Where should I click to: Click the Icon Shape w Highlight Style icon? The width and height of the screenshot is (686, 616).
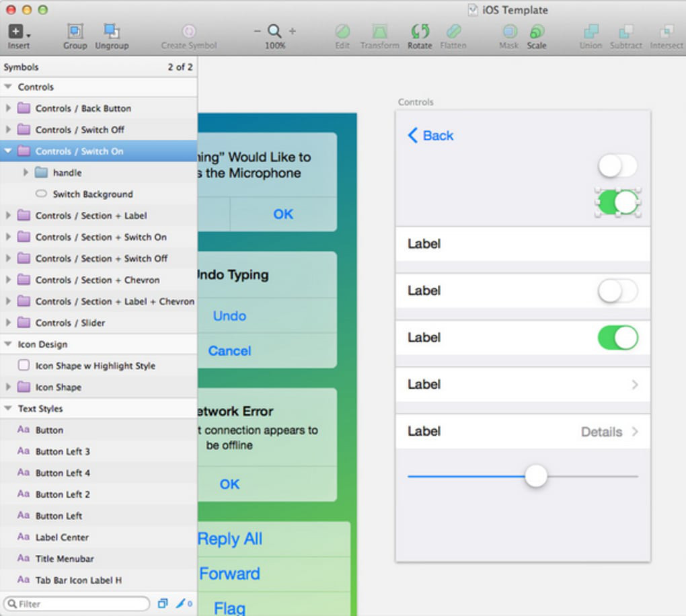tap(24, 365)
